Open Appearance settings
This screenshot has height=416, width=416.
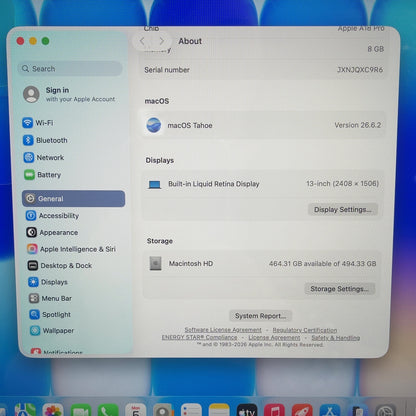52,232
